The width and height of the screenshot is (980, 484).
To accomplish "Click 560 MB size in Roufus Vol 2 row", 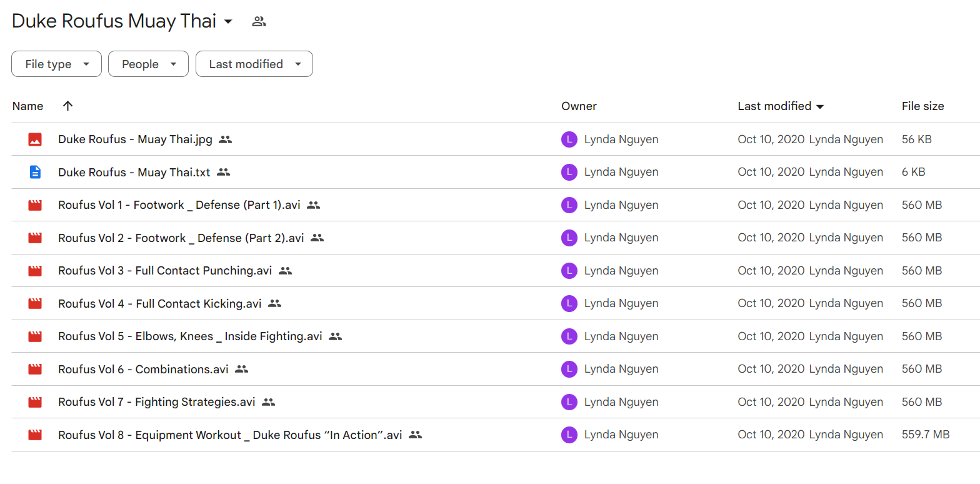I will point(922,238).
